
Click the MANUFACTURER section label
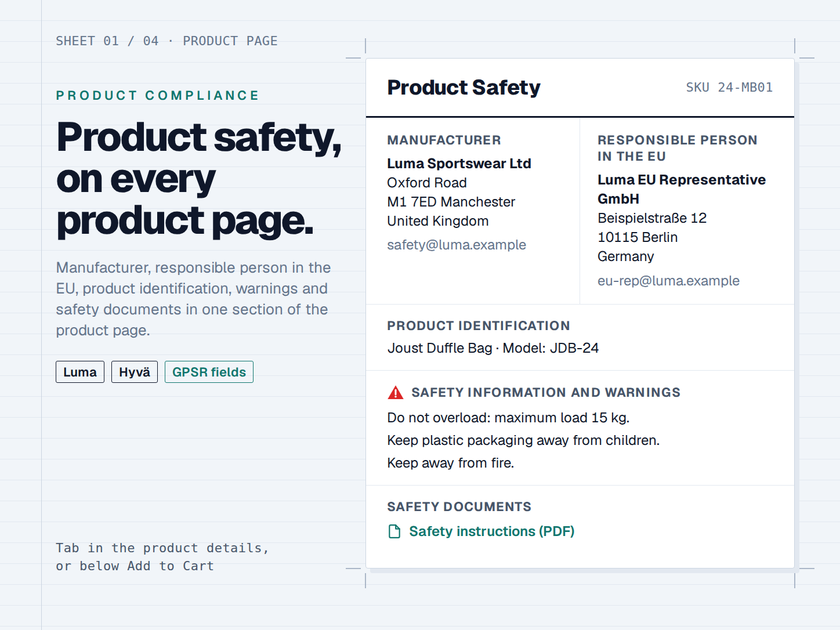point(444,140)
